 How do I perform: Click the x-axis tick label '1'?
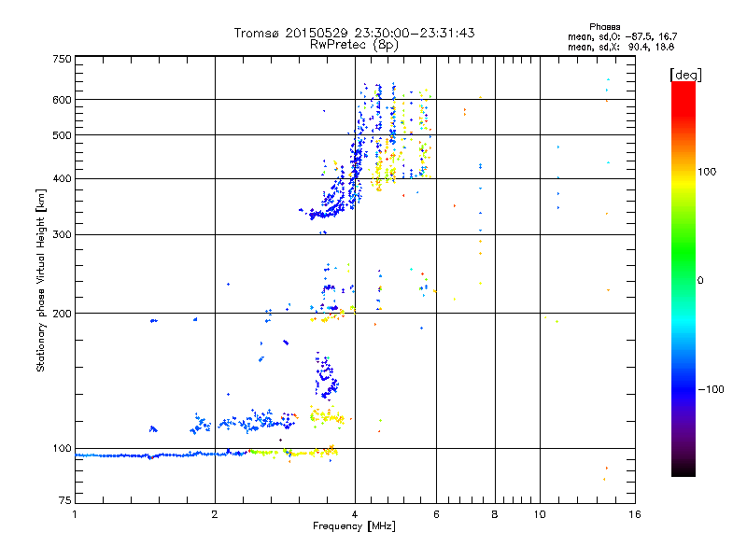pyautogui.click(x=75, y=514)
